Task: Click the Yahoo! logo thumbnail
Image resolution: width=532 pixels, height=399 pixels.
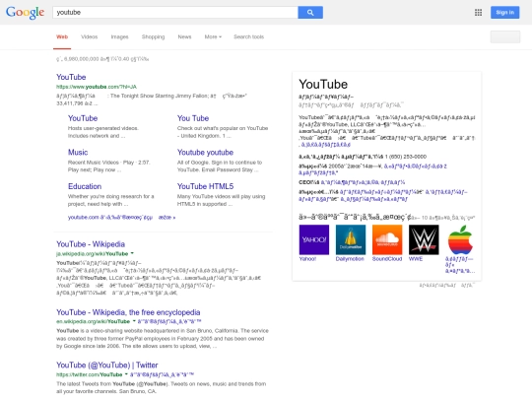Action: point(314,239)
